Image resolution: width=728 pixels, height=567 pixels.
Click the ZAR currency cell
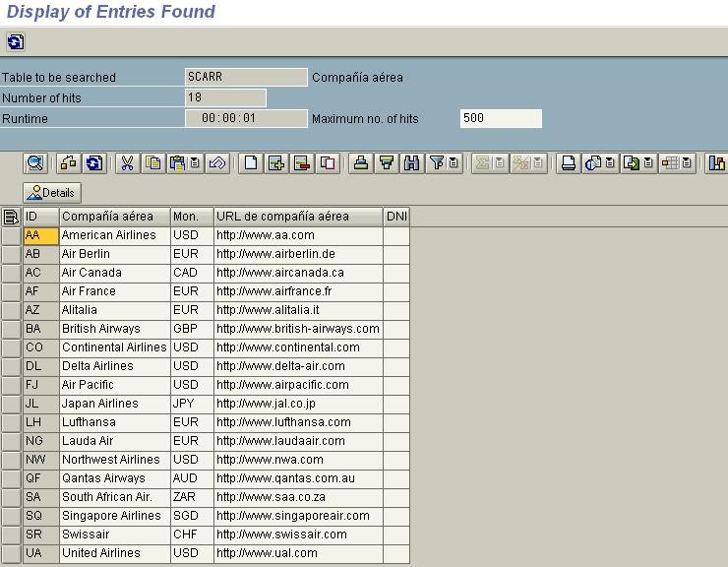tap(192, 497)
